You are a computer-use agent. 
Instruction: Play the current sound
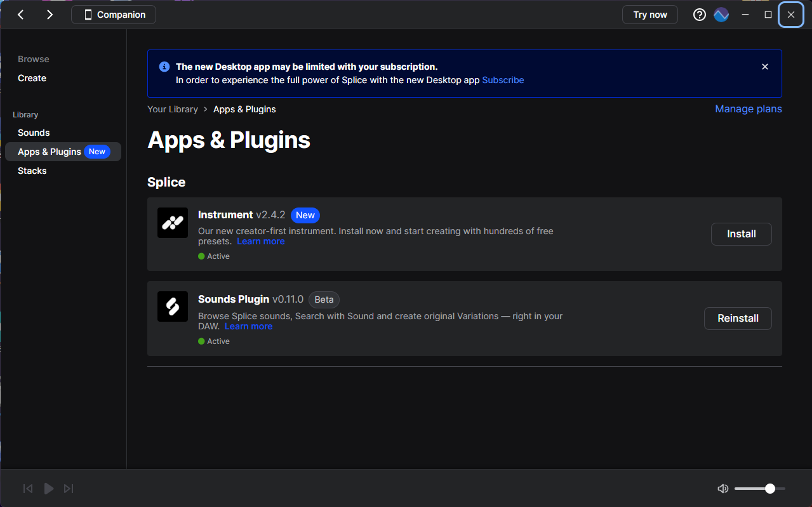pyautogui.click(x=49, y=489)
